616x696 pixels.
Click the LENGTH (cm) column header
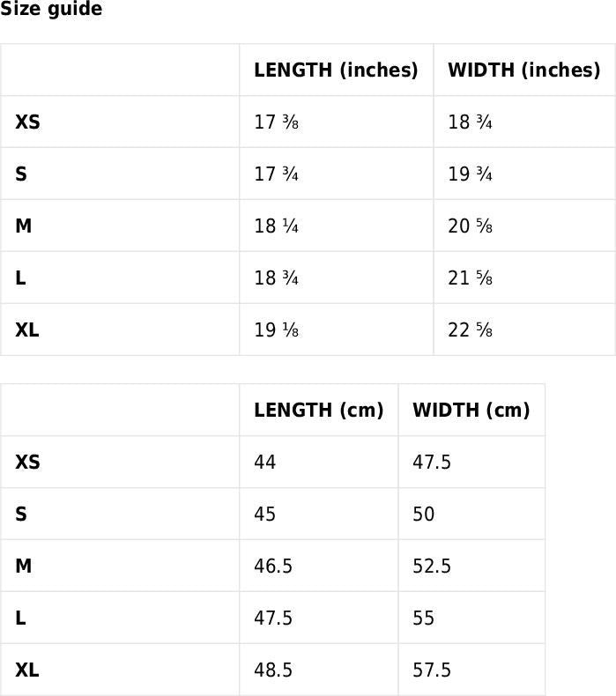tap(318, 411)
